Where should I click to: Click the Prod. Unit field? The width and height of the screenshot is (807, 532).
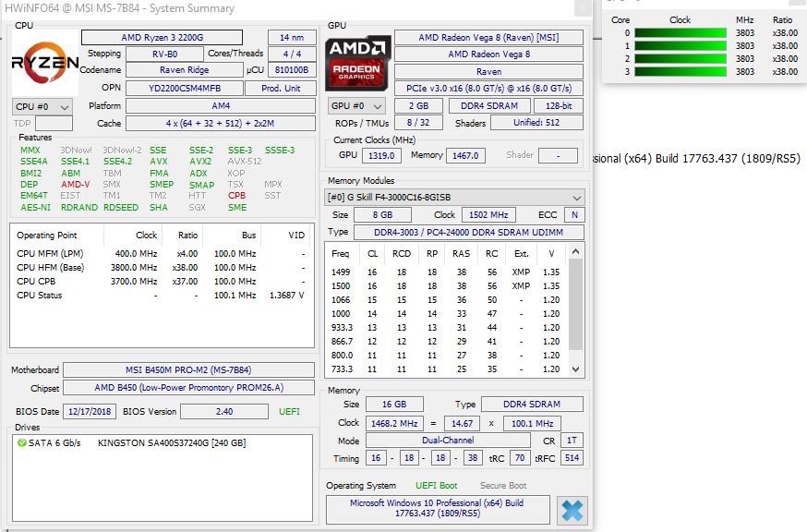[281, 88]
